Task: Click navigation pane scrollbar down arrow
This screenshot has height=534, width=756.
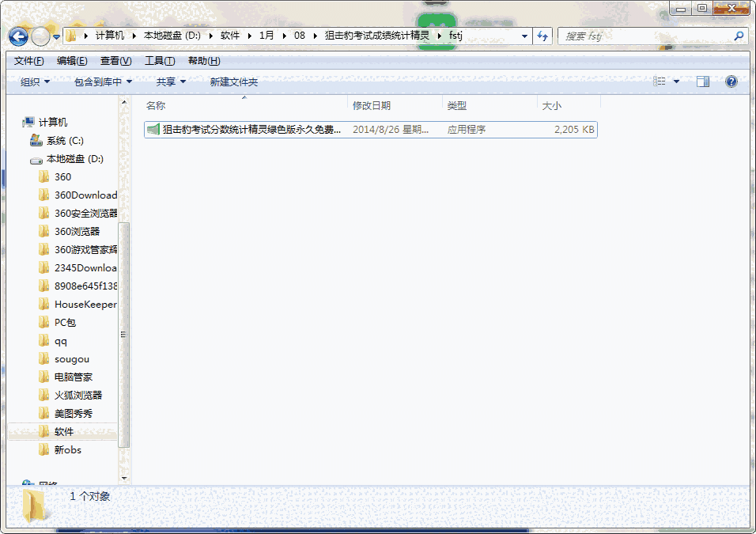Action: [x=124, y=479]
